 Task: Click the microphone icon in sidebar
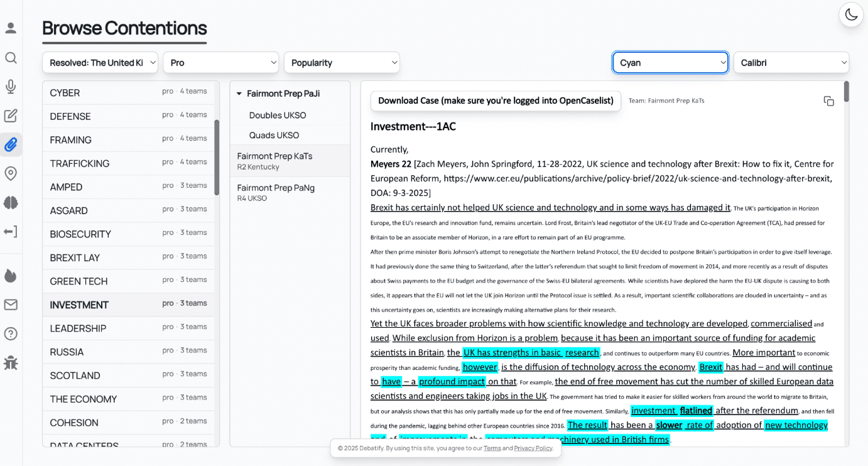11,87
